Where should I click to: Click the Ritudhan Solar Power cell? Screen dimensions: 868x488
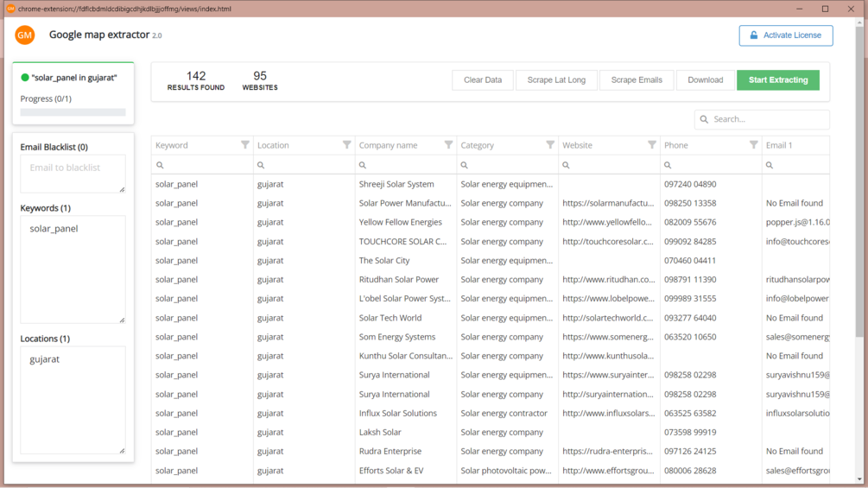pos(406,279)
